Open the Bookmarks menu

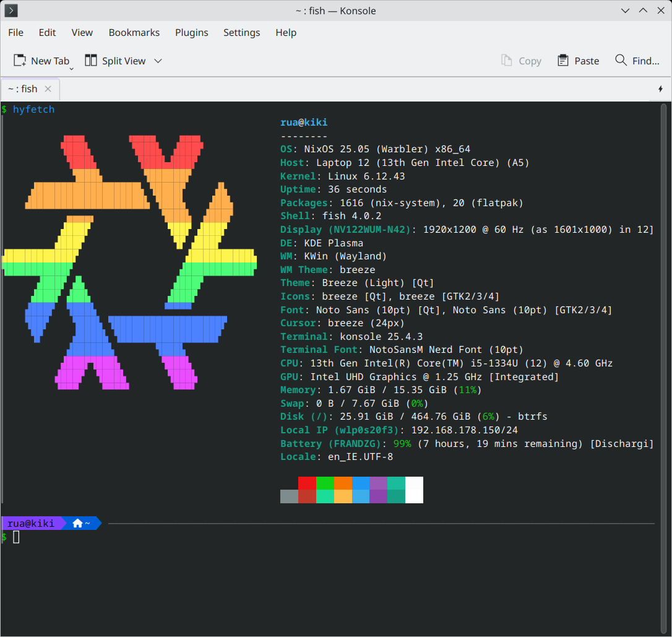[x=134, y=33]
